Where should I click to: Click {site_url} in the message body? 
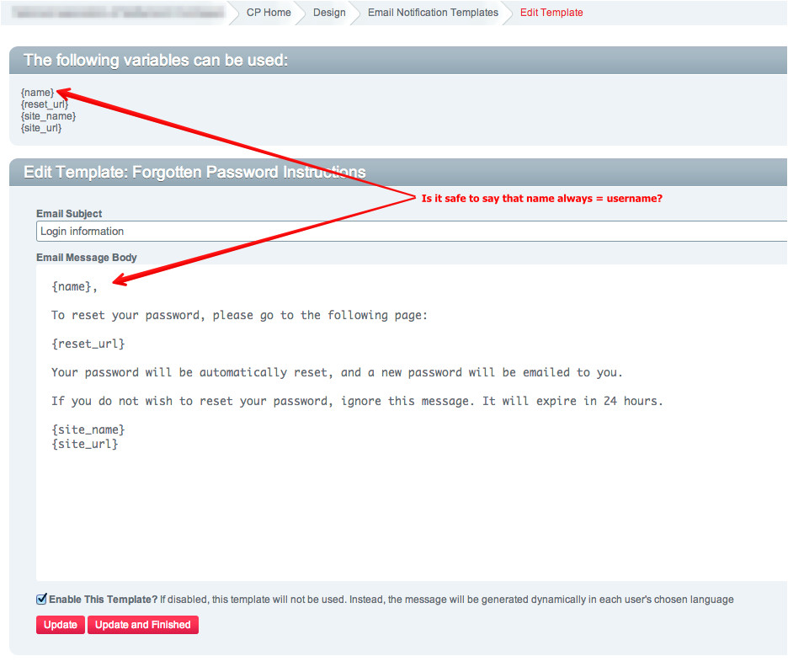pyautogui.click(x=84, y=444)
